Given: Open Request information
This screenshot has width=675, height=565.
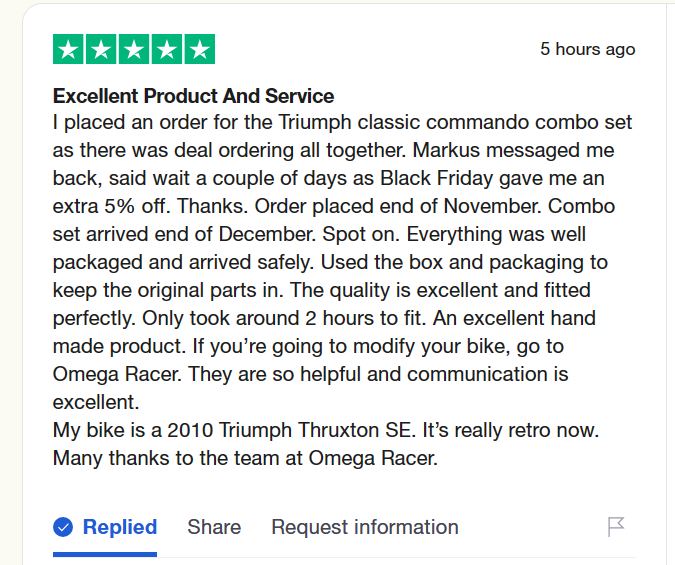Looking at the screenshot, I should click(x=365, y=527).
